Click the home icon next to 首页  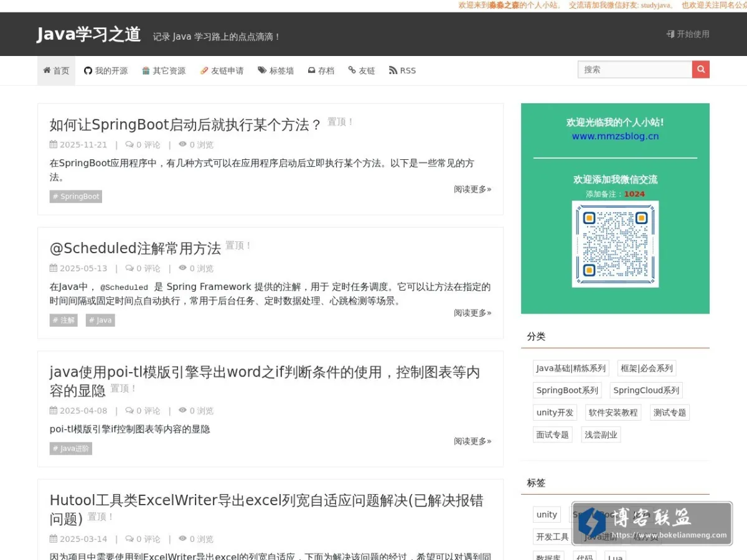point(47,70)
